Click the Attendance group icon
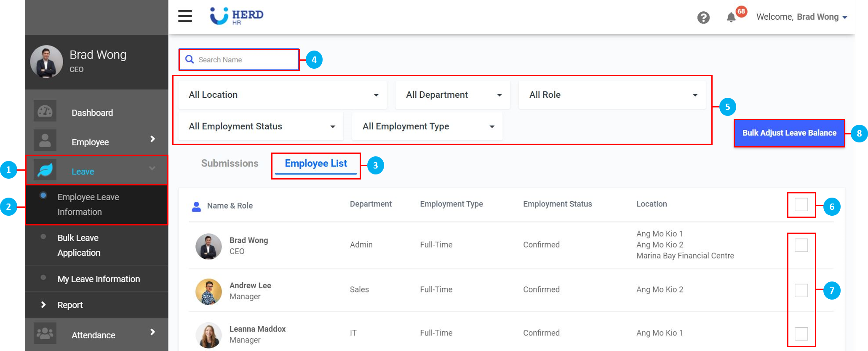This screenshot has height=351, width=868. click(x=45, y=334)
